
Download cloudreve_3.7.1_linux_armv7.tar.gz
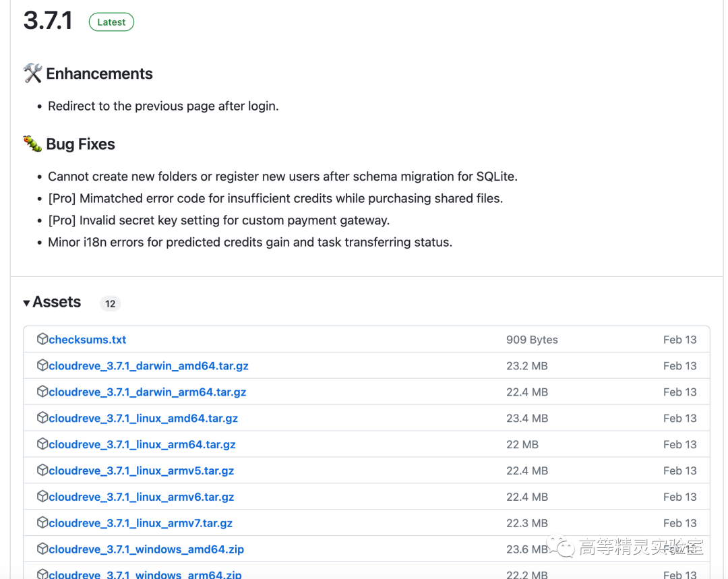(x=141, y=523)
